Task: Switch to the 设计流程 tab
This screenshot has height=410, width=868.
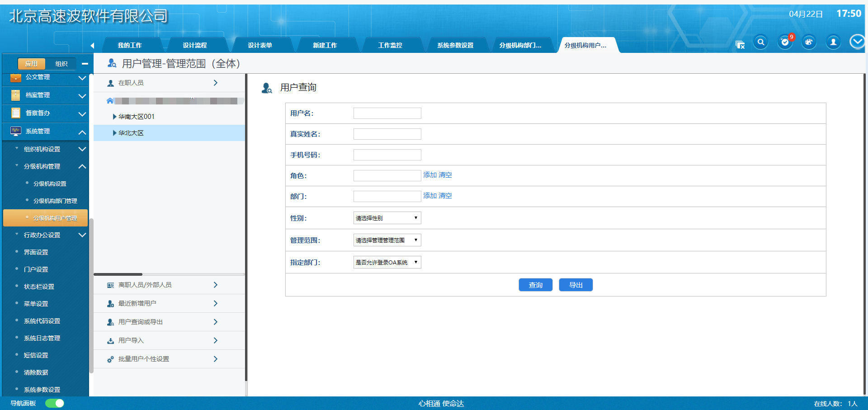Action: point(195,45)
